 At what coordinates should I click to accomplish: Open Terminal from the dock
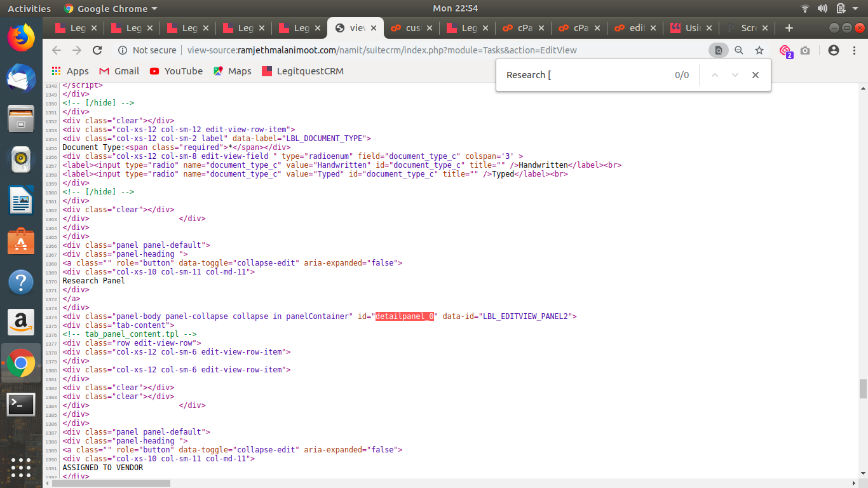[x=21, y=403]
